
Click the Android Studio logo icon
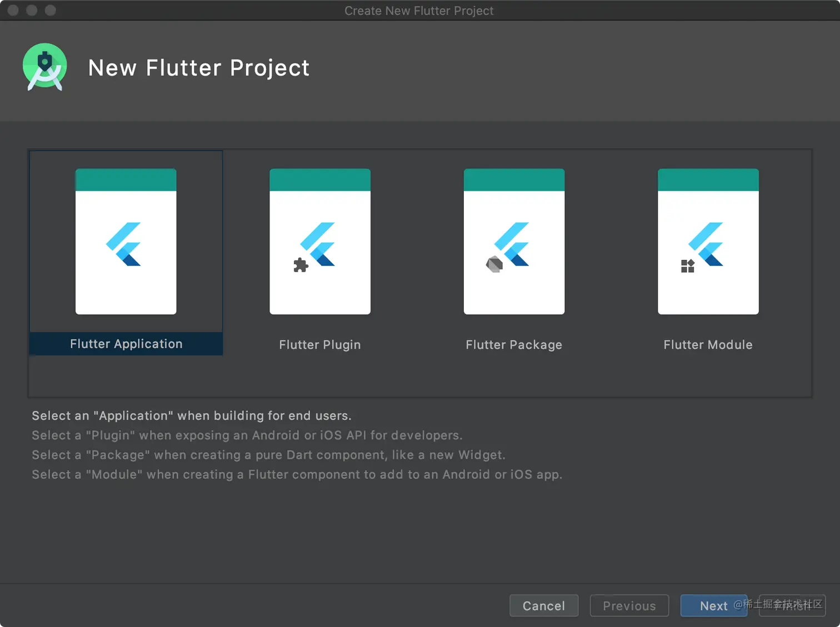click(x=45, y=67)
